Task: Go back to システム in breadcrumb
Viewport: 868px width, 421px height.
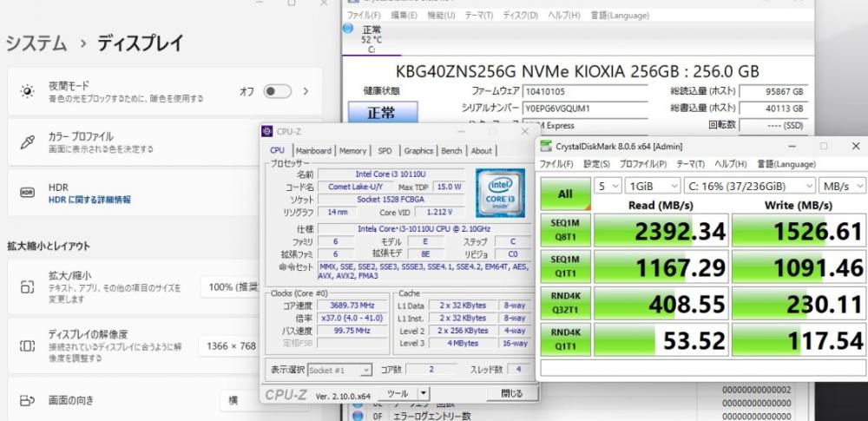Action: (36, 43)
